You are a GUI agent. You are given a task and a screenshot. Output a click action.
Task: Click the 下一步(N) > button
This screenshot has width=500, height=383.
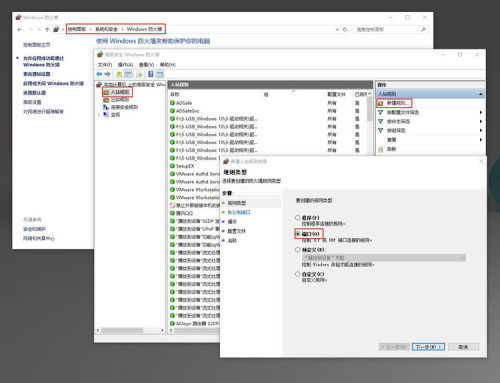point(428,347)
